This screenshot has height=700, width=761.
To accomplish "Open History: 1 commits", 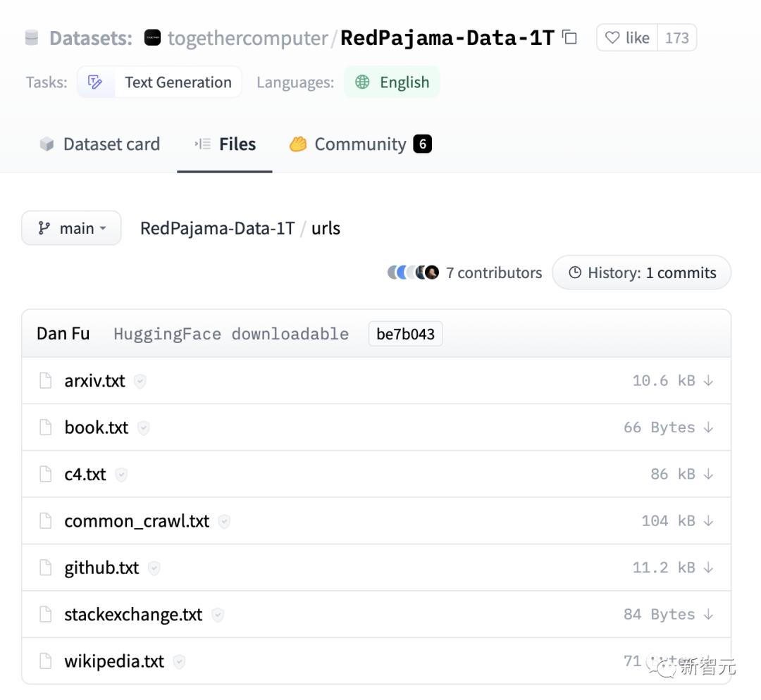I will coord(642,273).
